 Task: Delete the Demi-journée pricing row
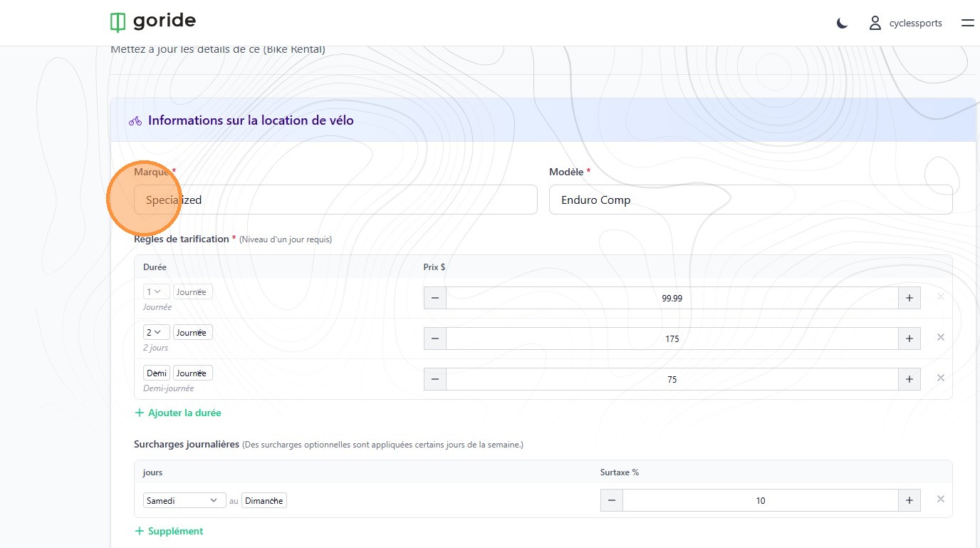pos(940,378)
